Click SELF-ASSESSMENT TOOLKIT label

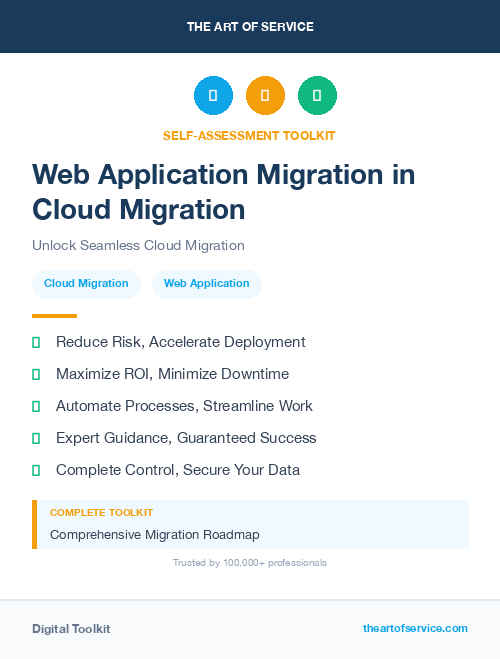tap(249, 136)
